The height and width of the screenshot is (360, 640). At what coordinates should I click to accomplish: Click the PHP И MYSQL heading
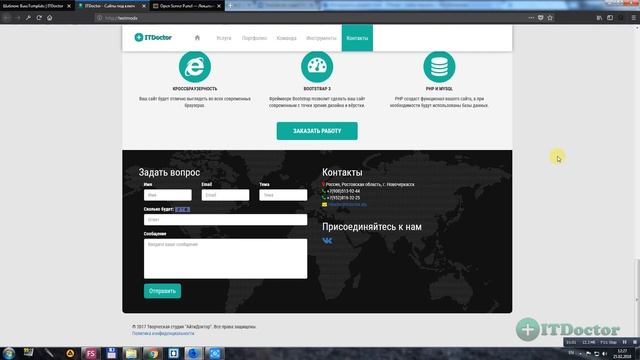pos(439,89)
